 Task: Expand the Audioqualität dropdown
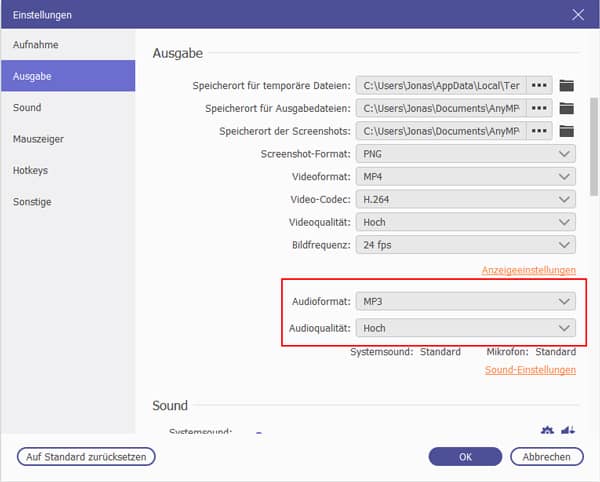pos(465,328)
